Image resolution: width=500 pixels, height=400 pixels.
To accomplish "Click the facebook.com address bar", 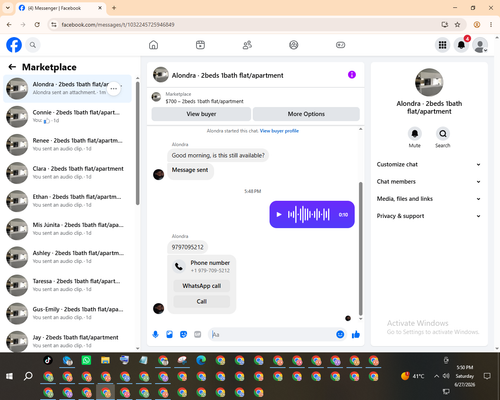I will point(247,25).
